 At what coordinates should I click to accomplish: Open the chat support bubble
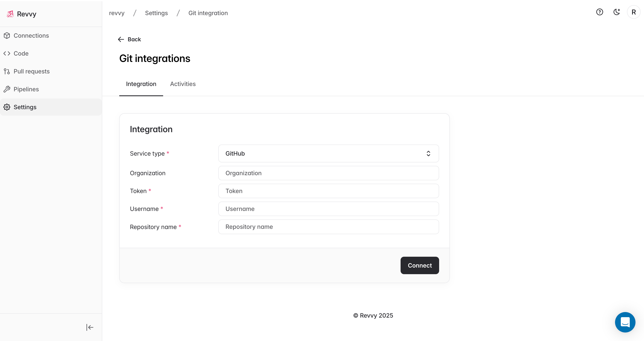625,322
